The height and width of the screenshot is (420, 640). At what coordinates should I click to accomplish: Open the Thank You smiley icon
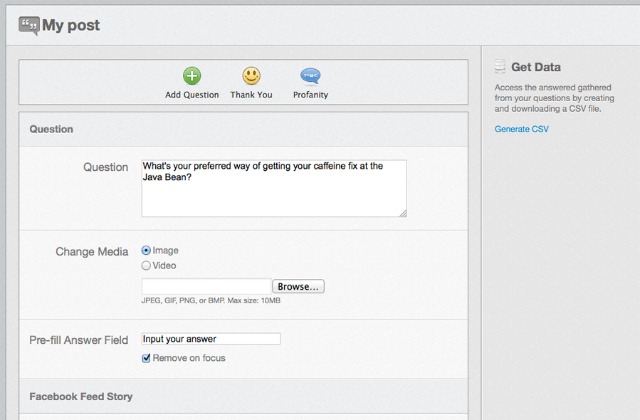coord(251,76)
